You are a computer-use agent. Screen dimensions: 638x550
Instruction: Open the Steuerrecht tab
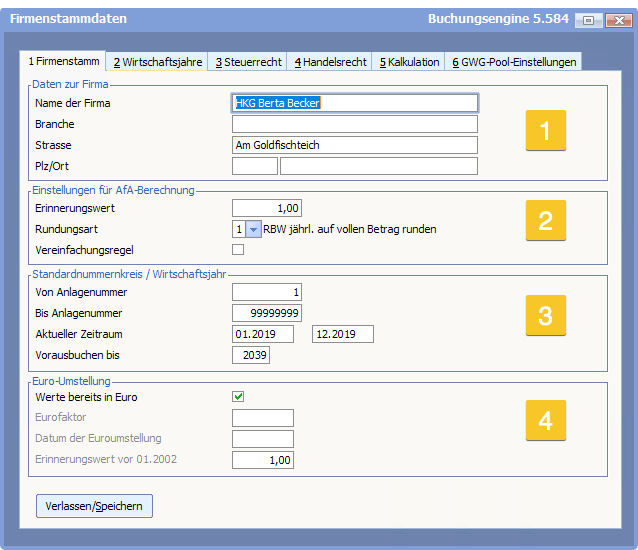click(x=248, y=62)
